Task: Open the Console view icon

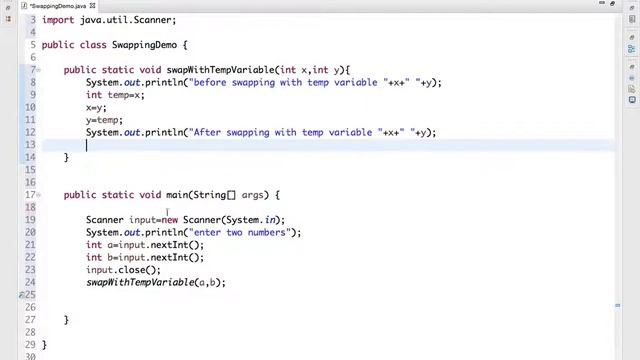Action: [632, 100]
